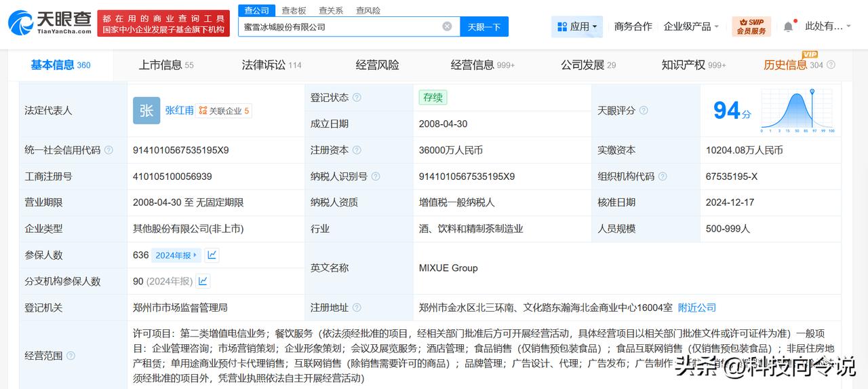868x389 pixels.
Task: Switch to 查风险 search tab
Action: tap(368, 10)
